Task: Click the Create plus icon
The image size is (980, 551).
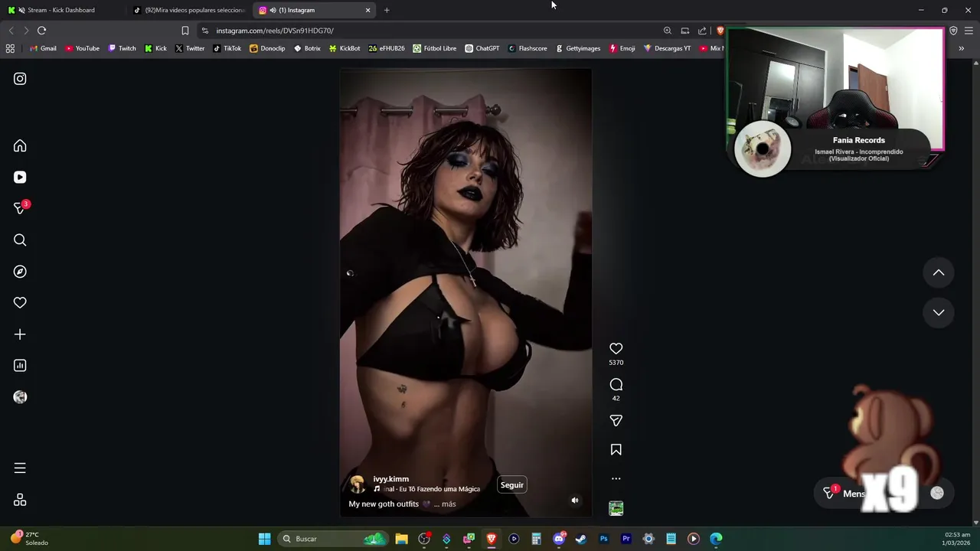Action: tap(20, 334)
